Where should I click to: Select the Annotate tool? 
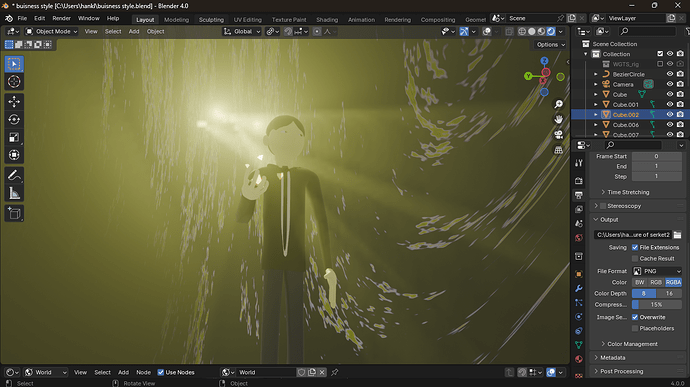[x=14, y=175]
